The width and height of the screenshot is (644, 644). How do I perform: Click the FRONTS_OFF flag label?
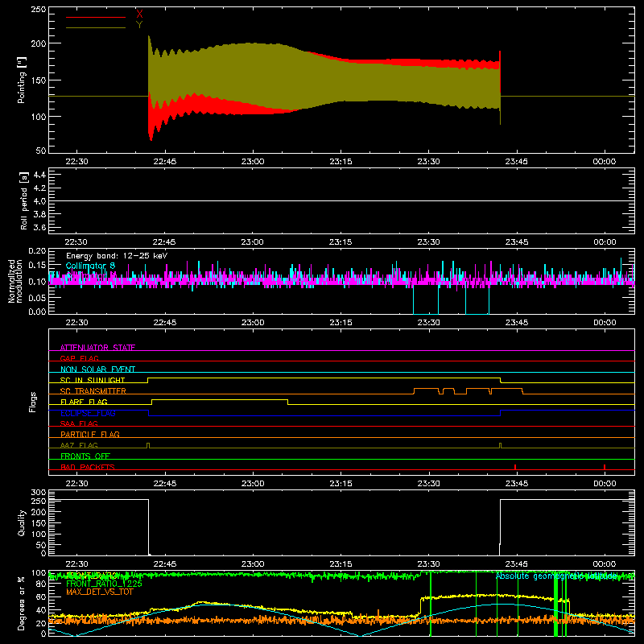(85, 456)
